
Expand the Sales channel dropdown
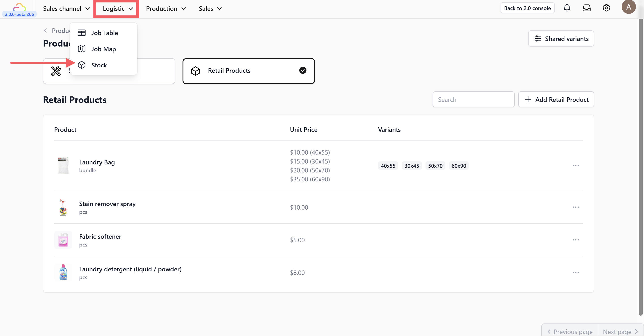tap(66, 9)
